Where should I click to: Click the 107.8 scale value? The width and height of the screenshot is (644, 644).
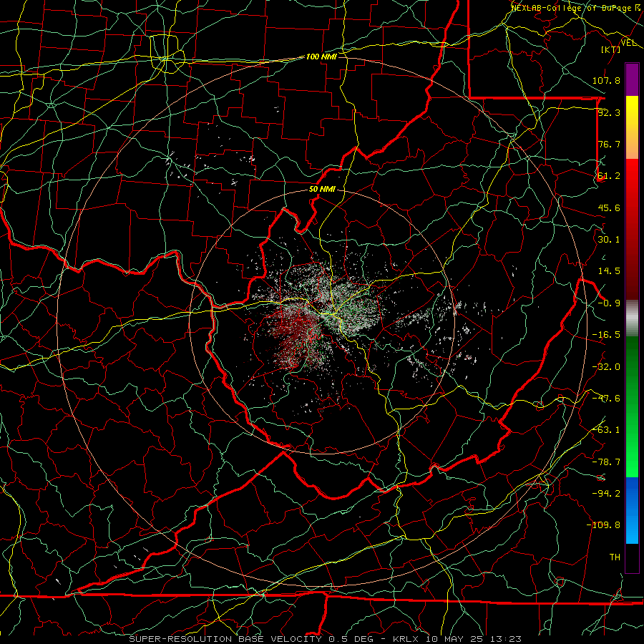coord(606,80)
